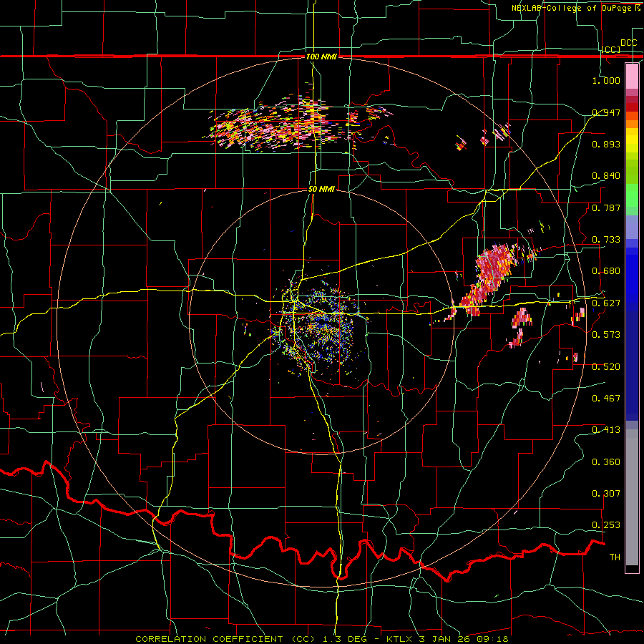Select the 50 NMI range ring label
The height and width of the screenshot is (644, 644).
coord(321,190)
